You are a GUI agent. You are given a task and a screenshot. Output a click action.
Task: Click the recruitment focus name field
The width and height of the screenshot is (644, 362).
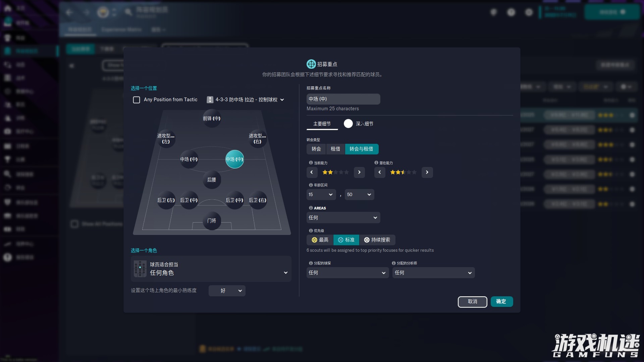coord(343,99)
